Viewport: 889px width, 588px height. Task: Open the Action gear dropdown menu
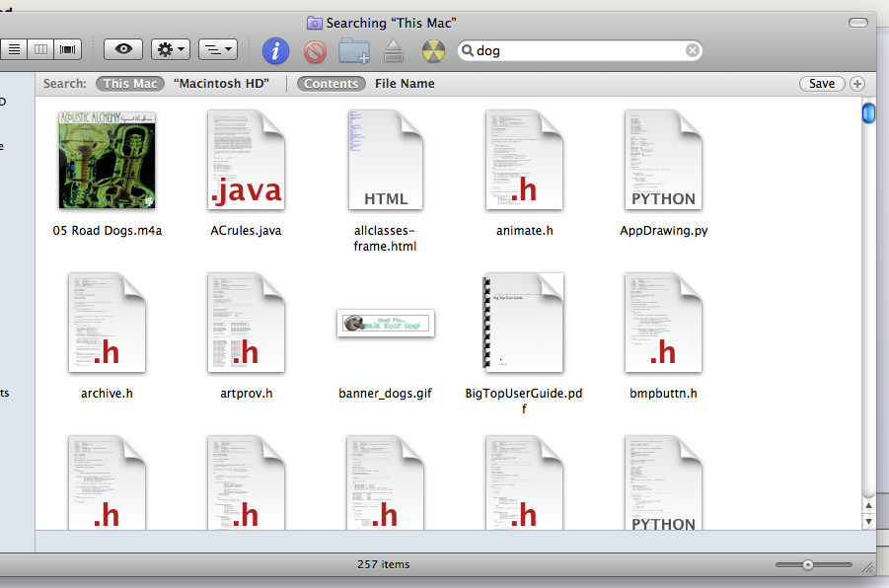point(172,49)
